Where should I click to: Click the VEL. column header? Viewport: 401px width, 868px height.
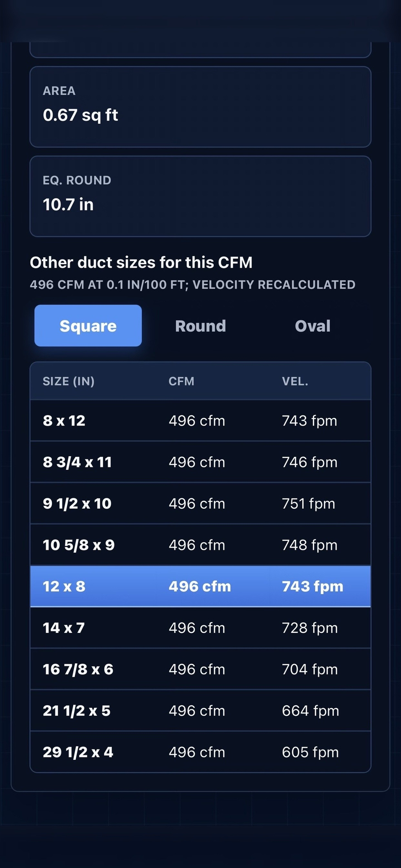pos(295,381)
